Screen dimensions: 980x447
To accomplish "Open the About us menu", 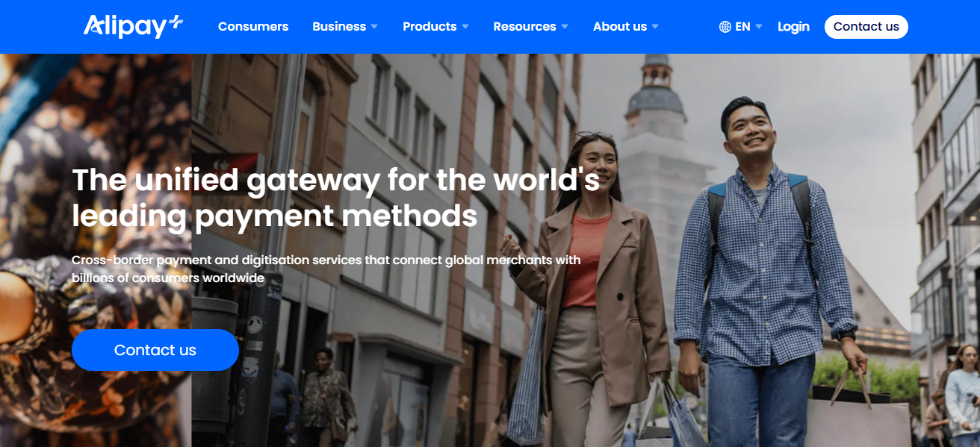I will click(x=620, y=26).
